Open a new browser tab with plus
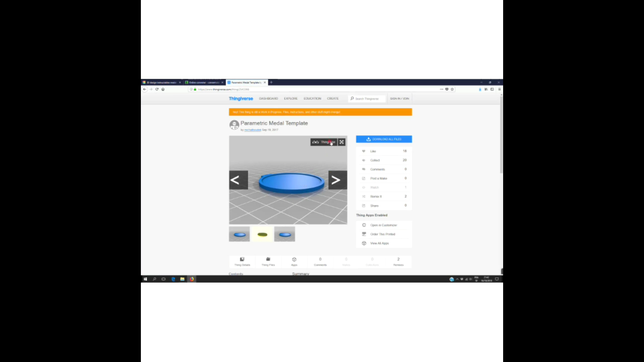644x362 pixels. 271,82
